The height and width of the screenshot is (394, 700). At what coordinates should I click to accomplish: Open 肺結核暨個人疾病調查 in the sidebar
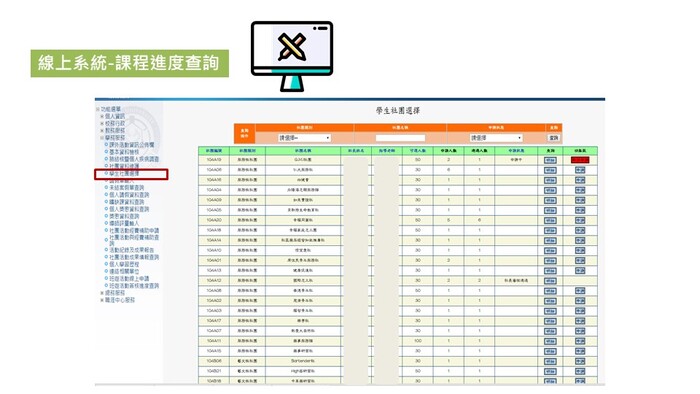pyautogui.click(x=134, y=159)
